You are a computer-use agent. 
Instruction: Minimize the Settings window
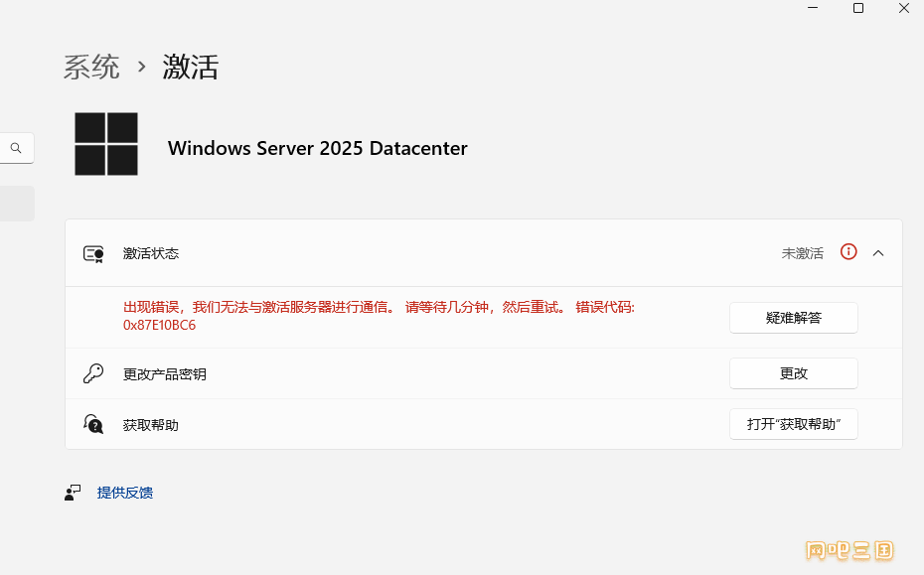(x=813, y=8)
